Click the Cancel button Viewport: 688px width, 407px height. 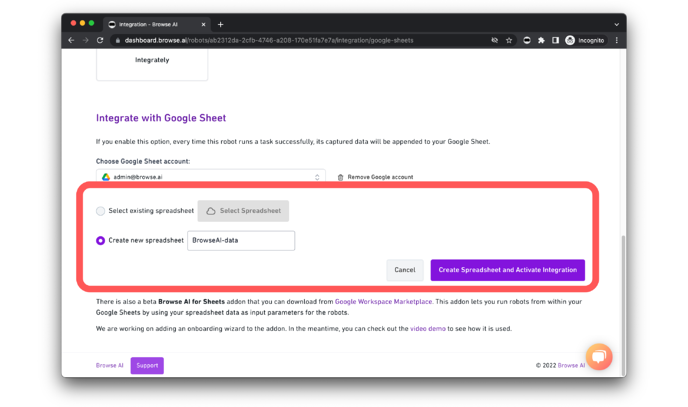click(405, 270)
